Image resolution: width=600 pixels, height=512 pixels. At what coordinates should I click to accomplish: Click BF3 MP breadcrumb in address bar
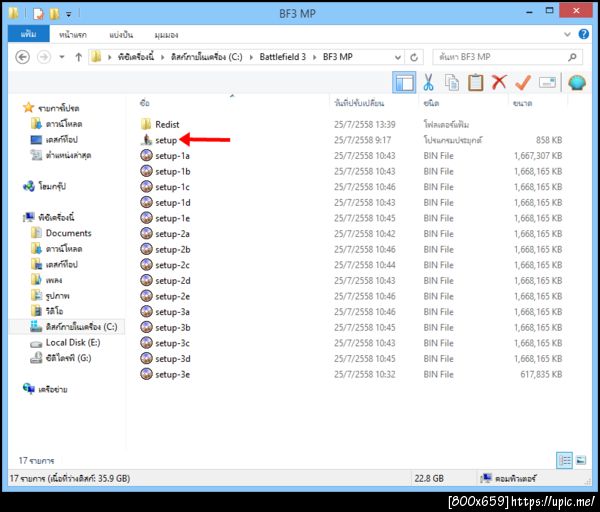point(338,57)
